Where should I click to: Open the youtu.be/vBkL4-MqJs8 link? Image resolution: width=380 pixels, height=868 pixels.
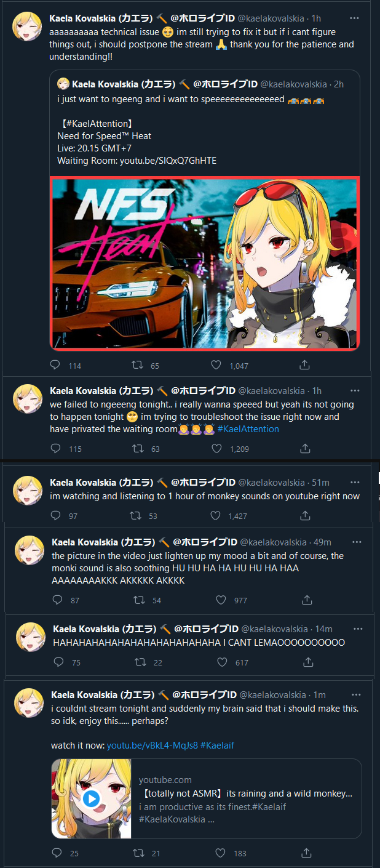point(152,745)
